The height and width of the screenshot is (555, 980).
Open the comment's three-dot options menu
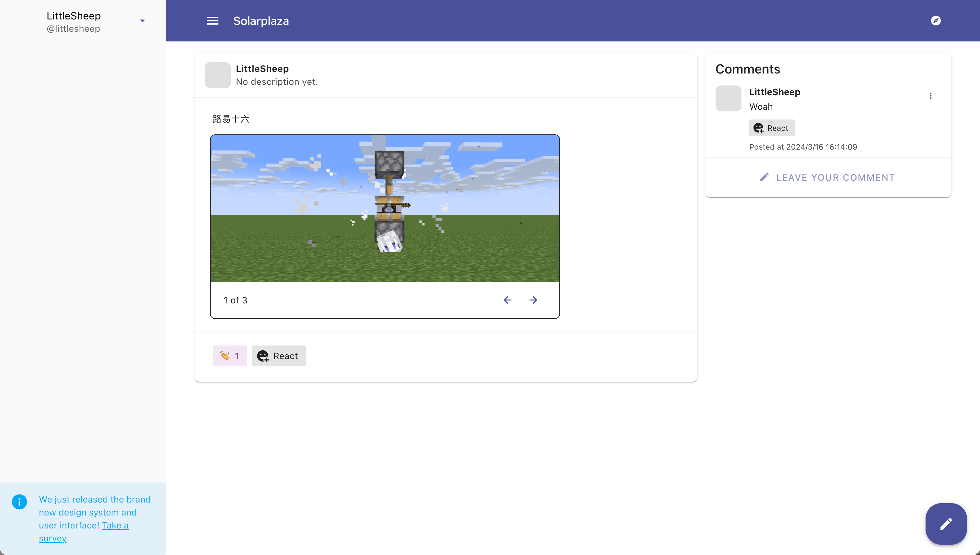click(x=930, y=96)
